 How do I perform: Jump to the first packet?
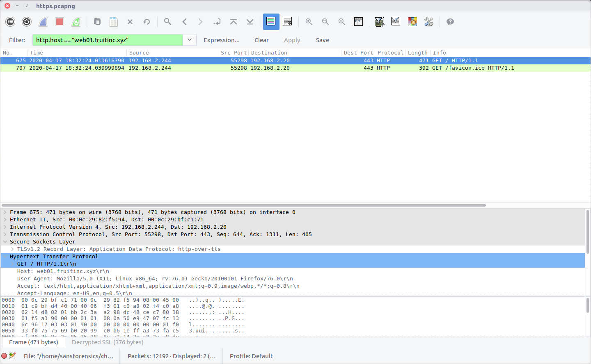point(234,22)
